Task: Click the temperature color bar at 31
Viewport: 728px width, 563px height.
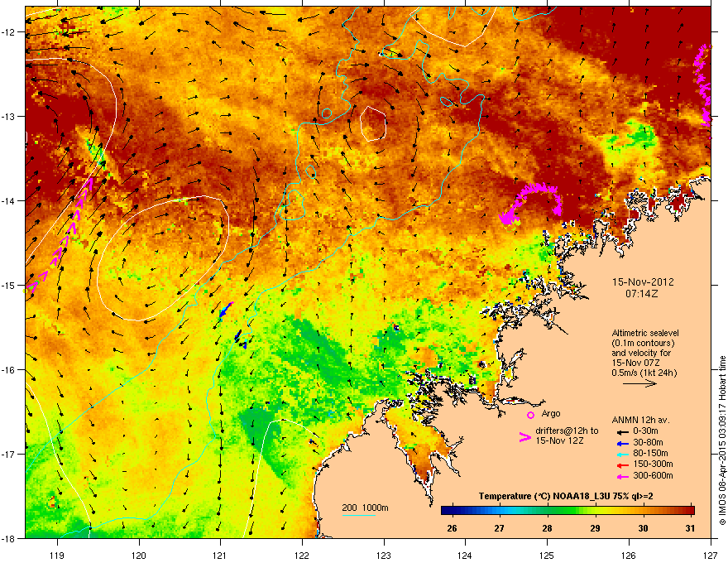Action: 691,511
